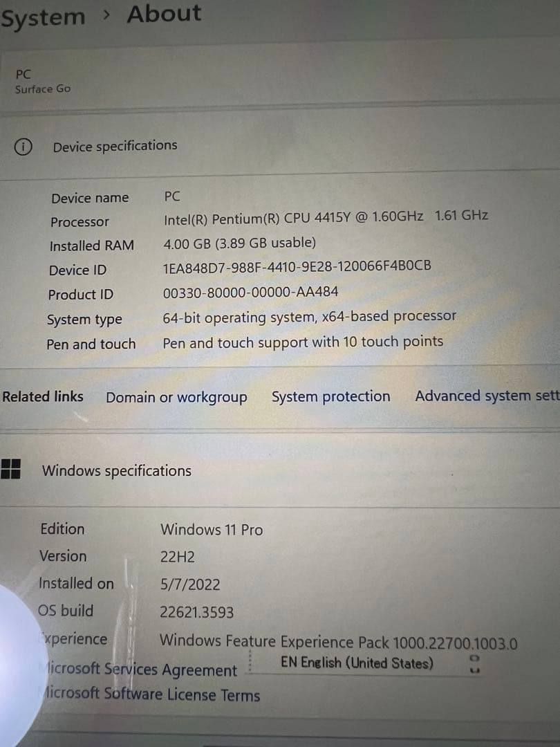This screenshot has height=747, width=560.
Task: Click the System type label
Action: 84,320
